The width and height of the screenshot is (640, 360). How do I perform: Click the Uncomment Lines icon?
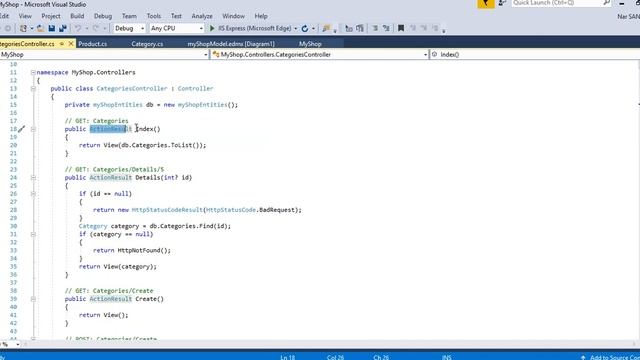(x=386, y=28)
